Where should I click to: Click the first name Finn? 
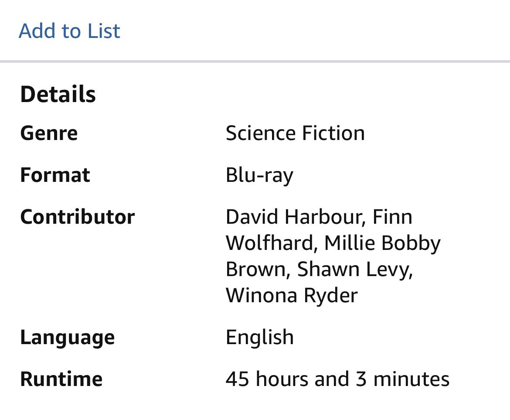coord(392,217)
